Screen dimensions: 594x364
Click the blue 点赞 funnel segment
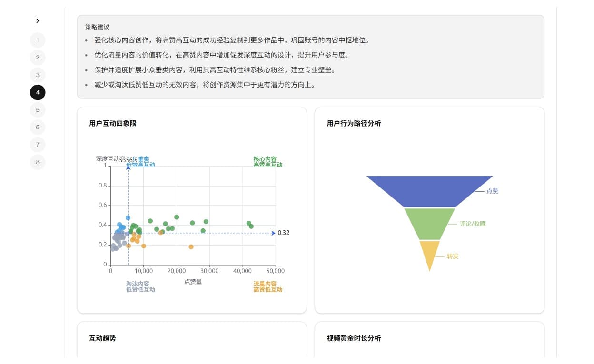point(429,191)
